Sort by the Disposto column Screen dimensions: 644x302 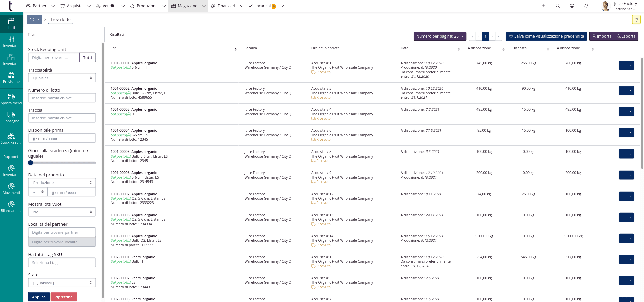(x=548, y=49)
